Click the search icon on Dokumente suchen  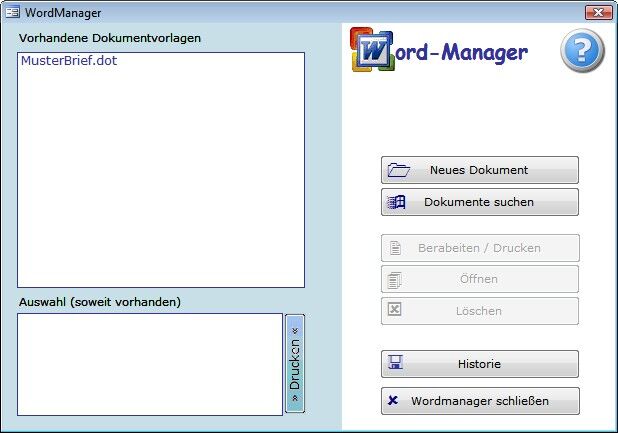coord(397,202)
